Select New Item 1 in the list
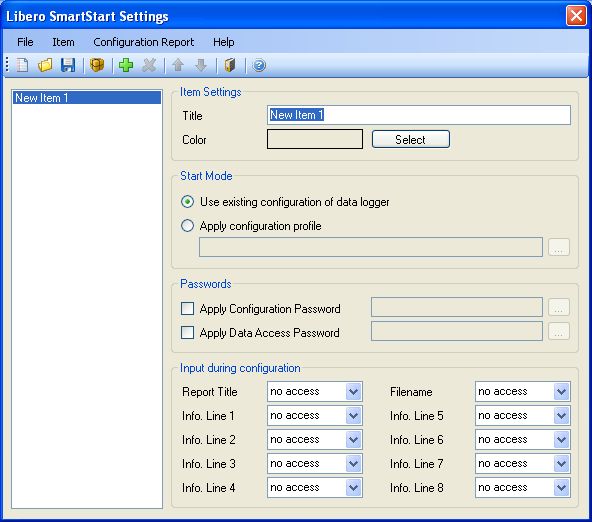 point(87,98)
